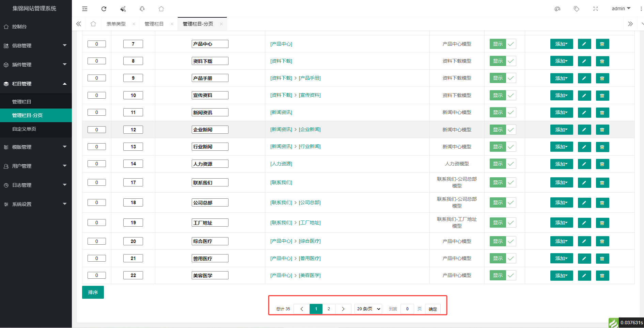Click next page arrow in pagination

[x=343, y=309]
